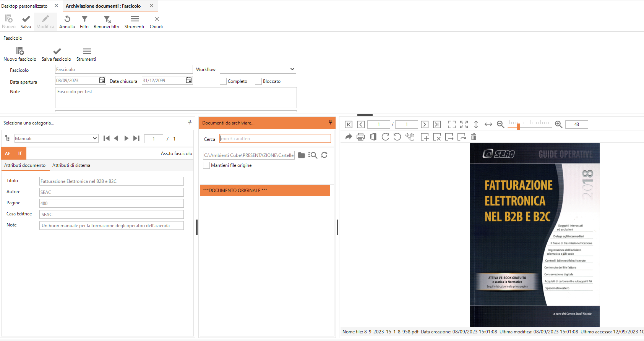
Task: Close the module with Chiudi
Action: coord(156,22)
